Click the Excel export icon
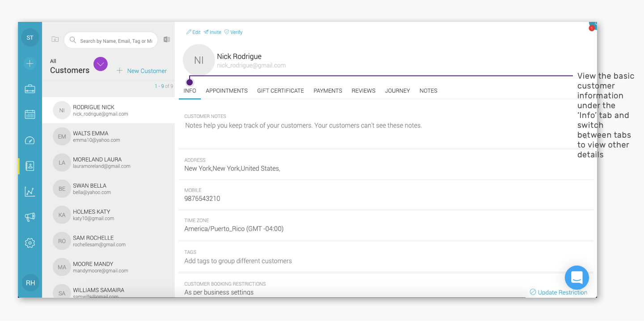The height and width of the screenshot is (321, 644). [x=167, y=39]
